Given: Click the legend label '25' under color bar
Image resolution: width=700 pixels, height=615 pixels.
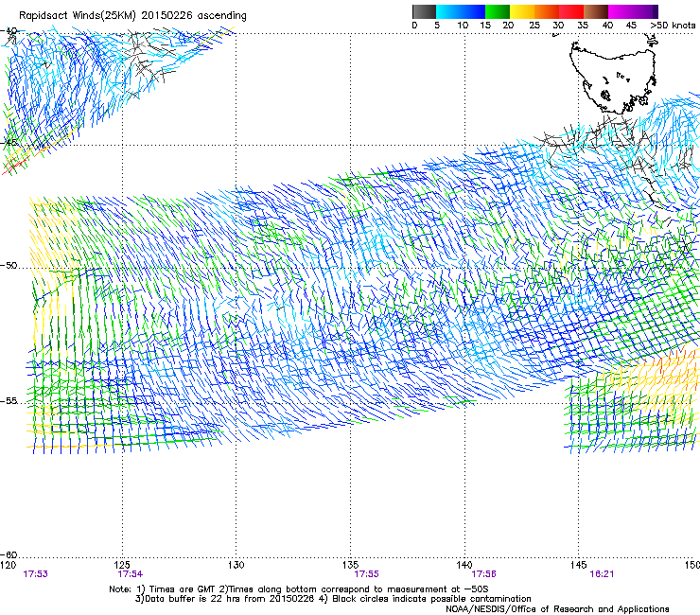Looking at the screenshot, I should pyautogui.click(x=534, y=26).
